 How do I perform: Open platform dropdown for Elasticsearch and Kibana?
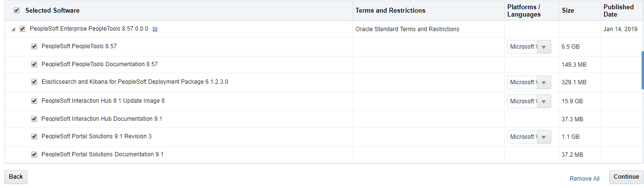click(x=529, y=82)
